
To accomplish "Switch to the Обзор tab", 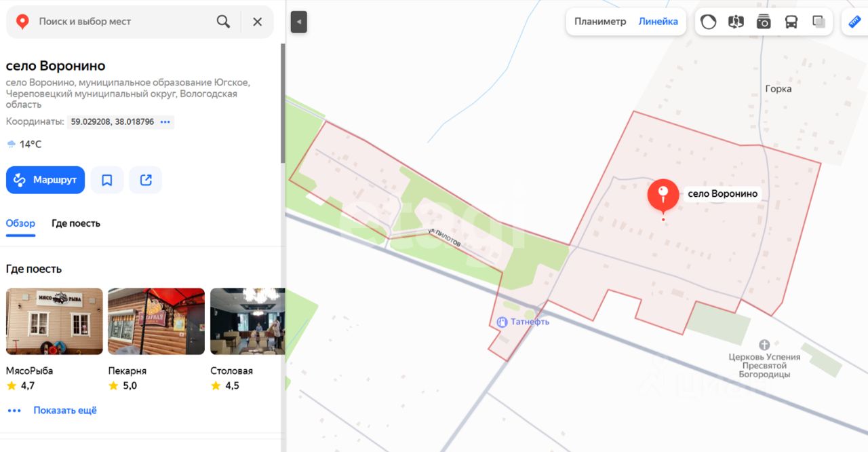I will [20, 223].
